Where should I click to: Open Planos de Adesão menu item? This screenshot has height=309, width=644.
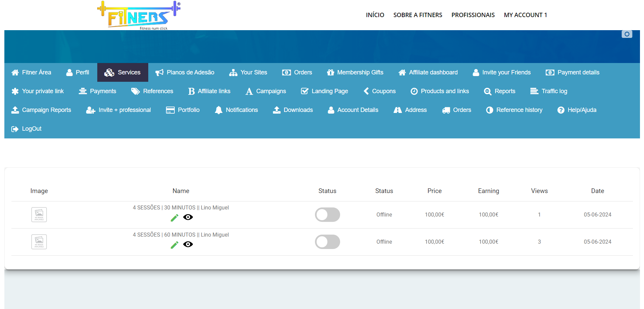tap(185, 72)
